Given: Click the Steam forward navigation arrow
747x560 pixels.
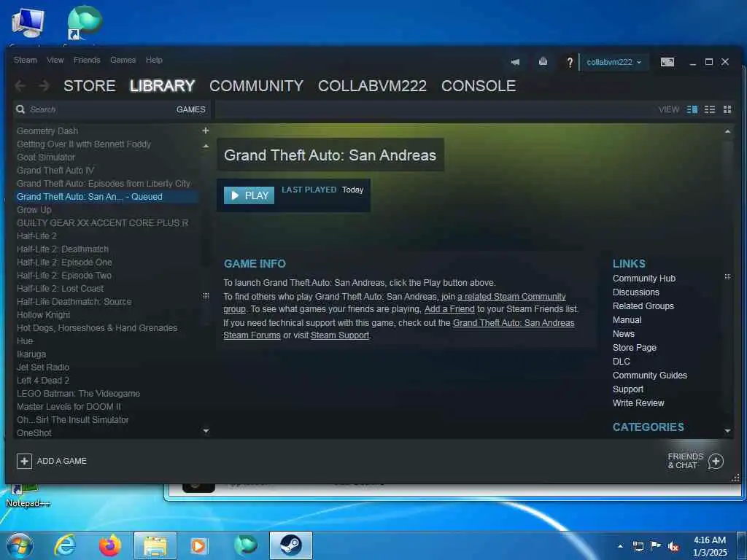Looking at the screenshot, I should pyautogui.click(x=44, y=86).
